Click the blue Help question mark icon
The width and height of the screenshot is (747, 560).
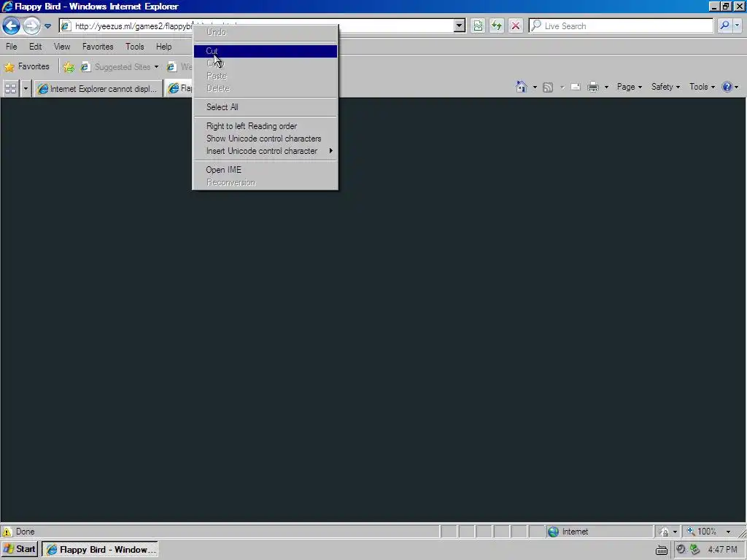pyautogui.click(x=727, y=87)
